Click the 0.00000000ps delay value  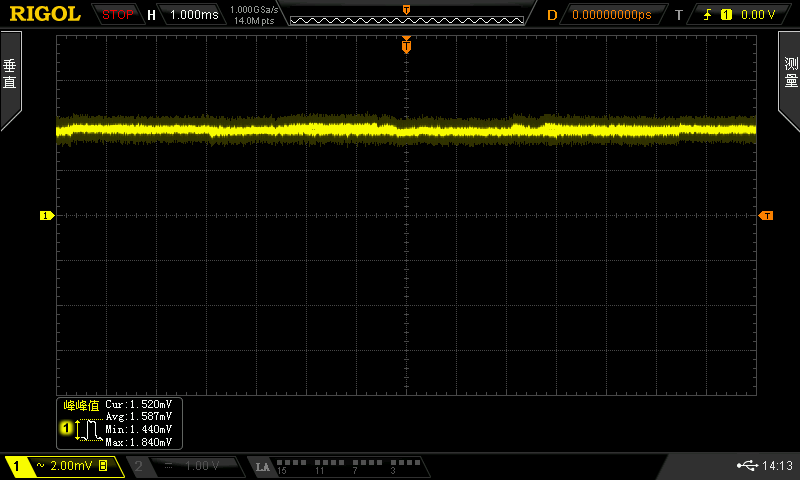point(612,15)
